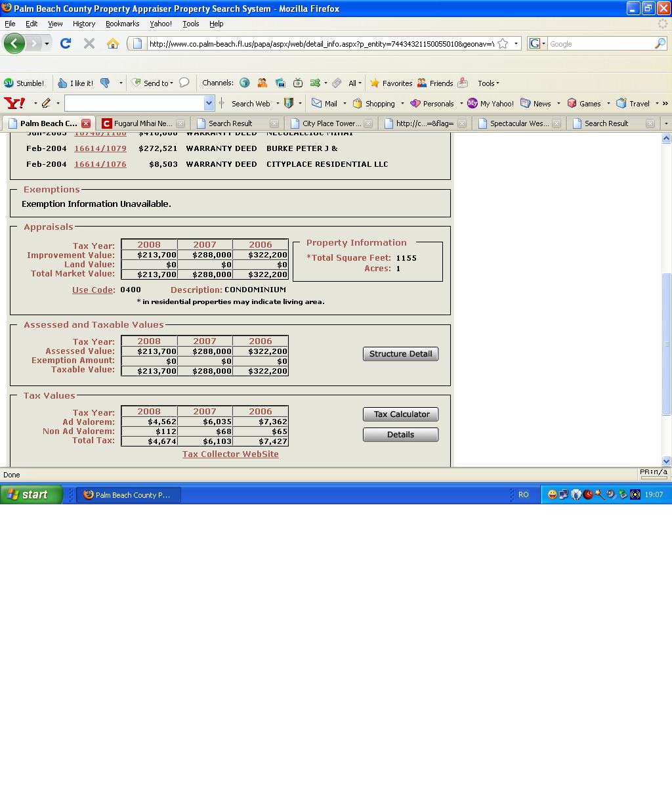Expand the Yahoo search box dropdown arrow
Screen dimensions: 672x788
point(209,103)
